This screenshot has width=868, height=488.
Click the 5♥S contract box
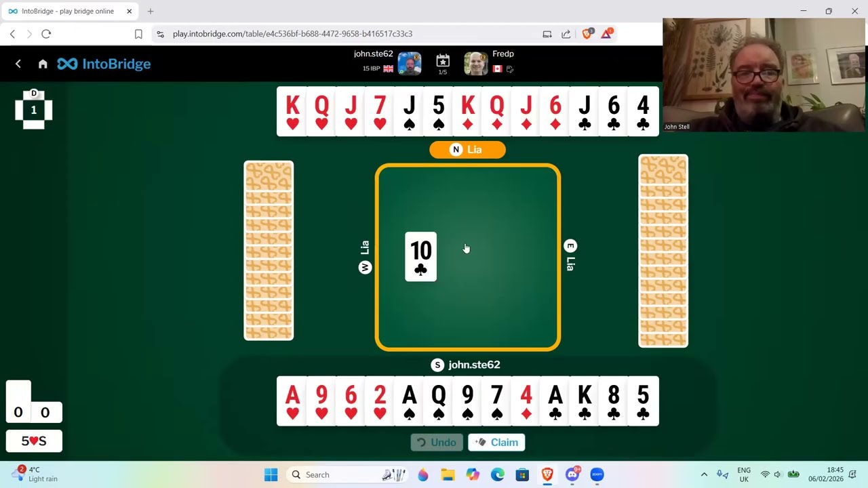[x=34, y=441]
